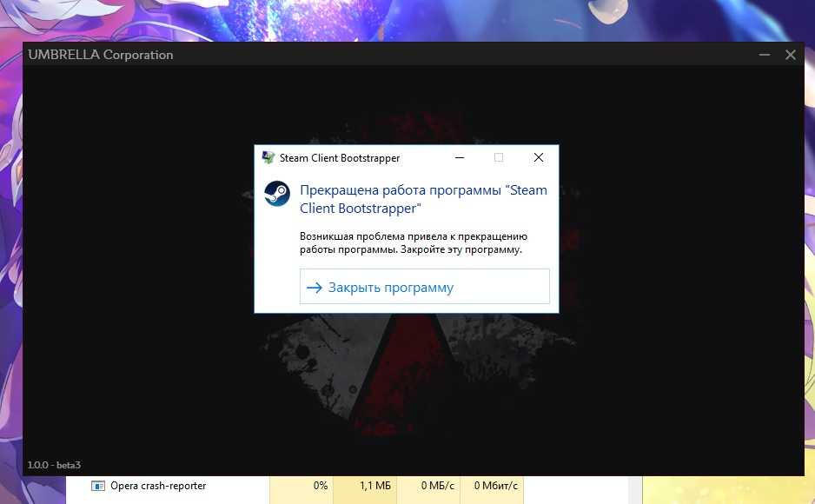Click the Steam logo icon in the dialog
The height and width of the screenshot is (504, 815).
tap(277, 194)
